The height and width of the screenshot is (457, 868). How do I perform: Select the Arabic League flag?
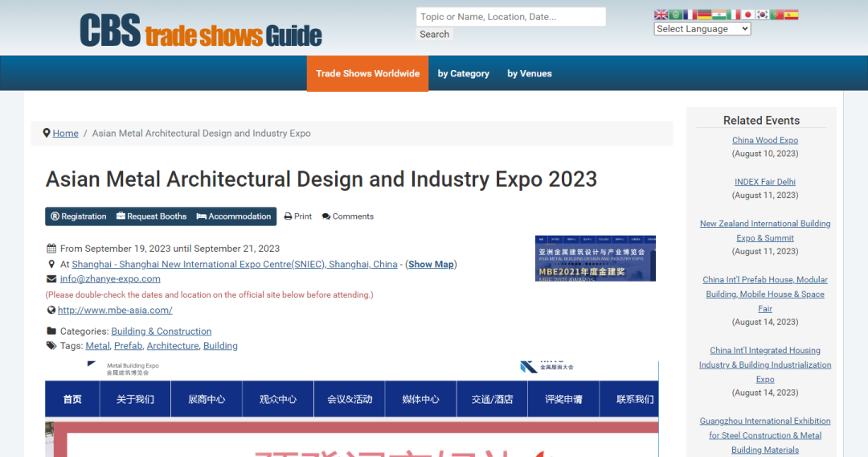click(x=675, y=15)
